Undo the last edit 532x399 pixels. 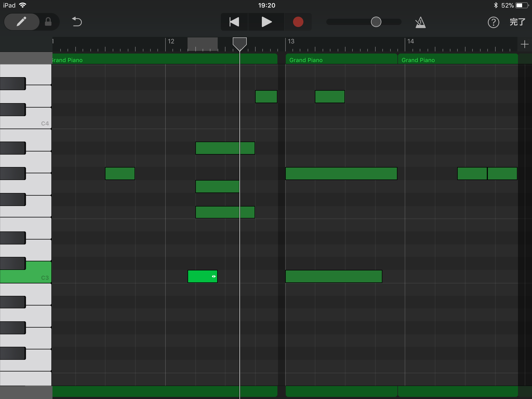point(77,22)
